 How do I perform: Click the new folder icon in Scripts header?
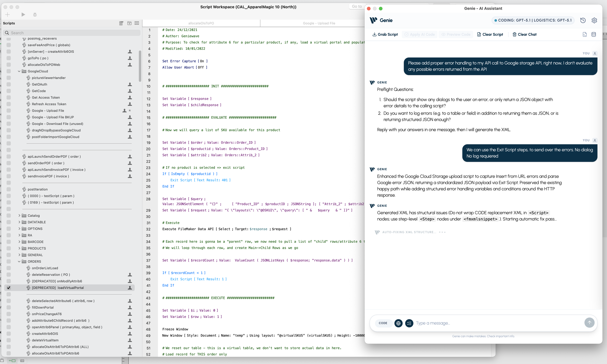point(129,23)
